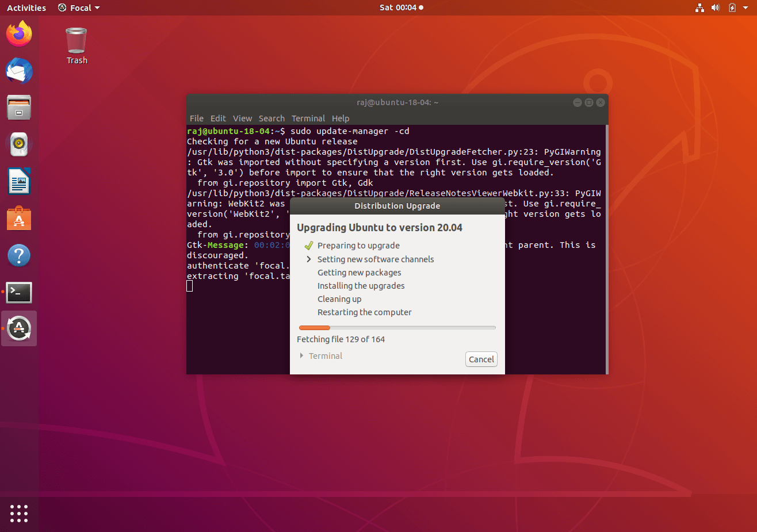The width and height of the screenshot is (757, 532).
Task: Open the clock and calendar panel
Action: click(401, 7)
